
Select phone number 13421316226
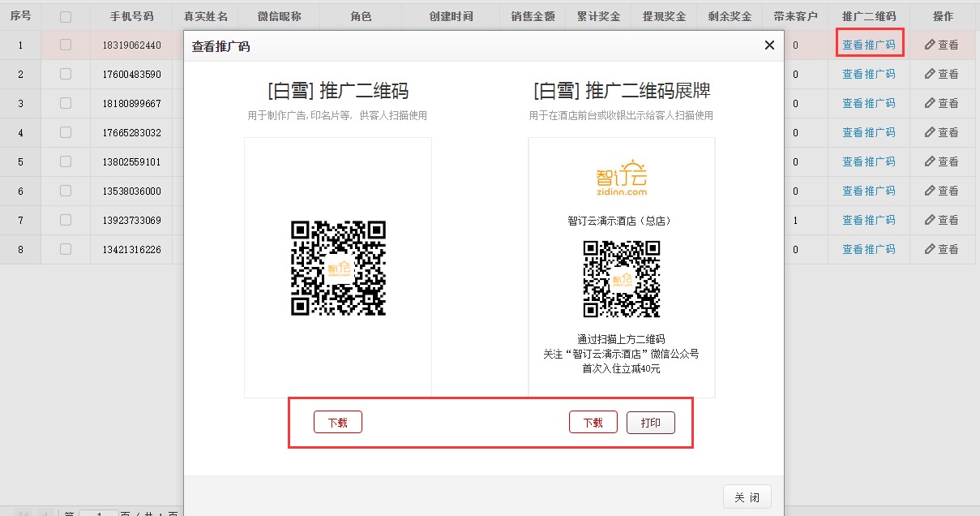point(131,250)
